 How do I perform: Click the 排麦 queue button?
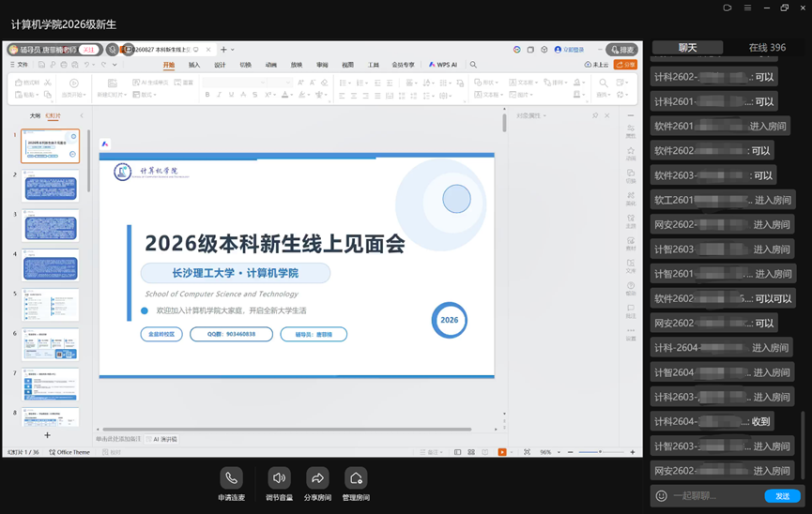click(622, 50)
